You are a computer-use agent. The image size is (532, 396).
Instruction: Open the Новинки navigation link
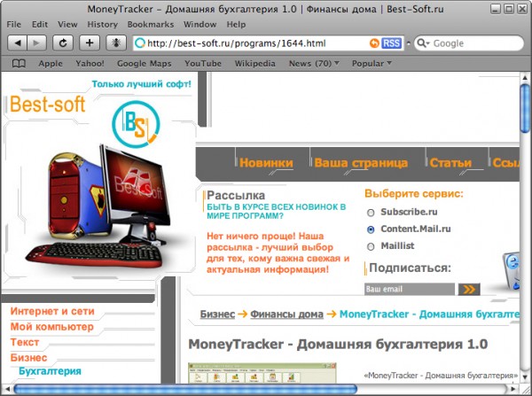pyautogui.click(x=266, y=163)
